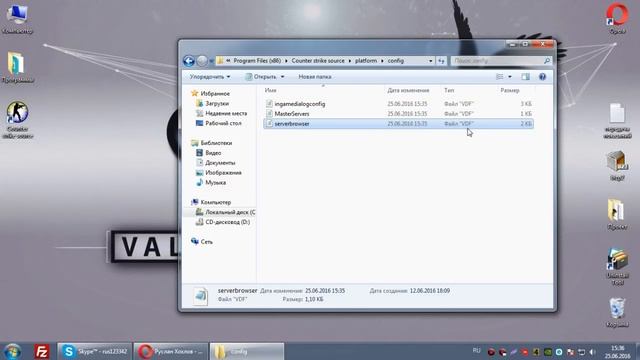The height and width of the screenshot is (360, 640).
Task: Click ingamedialogconfig file icon
Action: [x=269, y=104]
